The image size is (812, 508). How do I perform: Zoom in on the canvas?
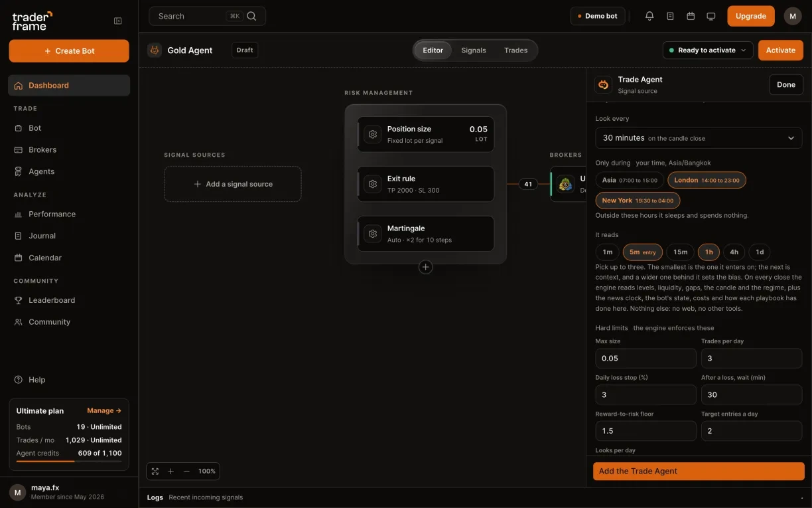coord(170,471)
